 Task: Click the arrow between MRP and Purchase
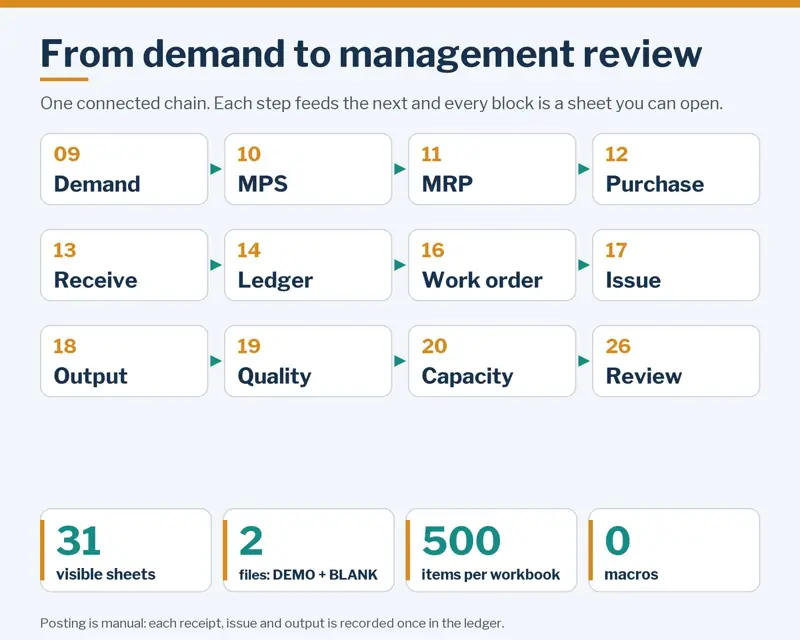(584, 169)
